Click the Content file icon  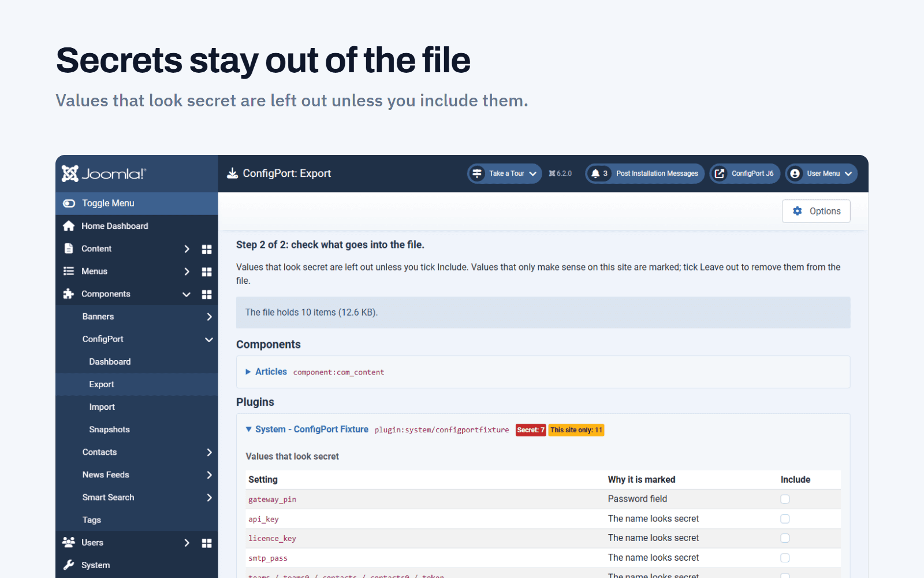pyautogui.click(x=69, y=249)
